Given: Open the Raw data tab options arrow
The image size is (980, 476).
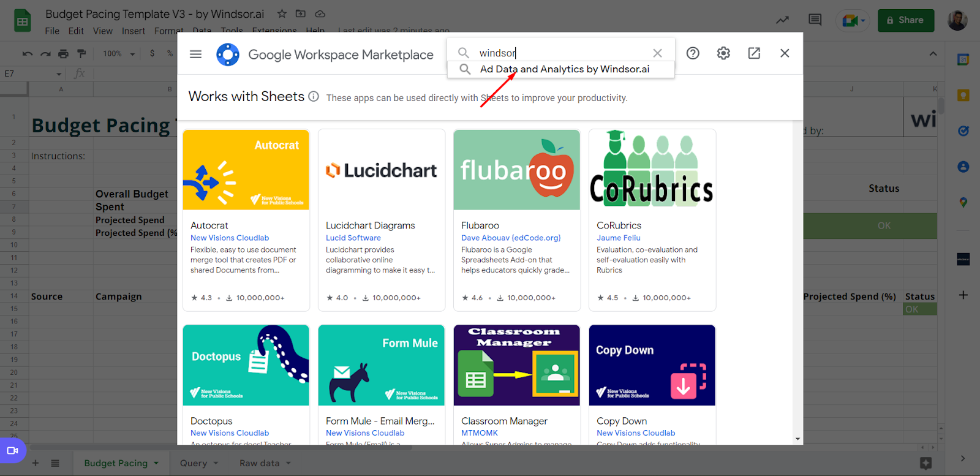Looking at the screenshot, I should 288,463.
